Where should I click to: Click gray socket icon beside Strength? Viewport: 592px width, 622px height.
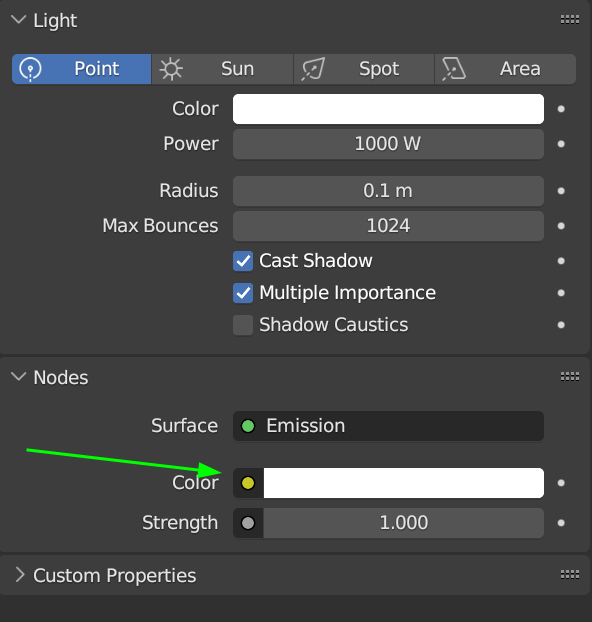click(x=248, y=523)
